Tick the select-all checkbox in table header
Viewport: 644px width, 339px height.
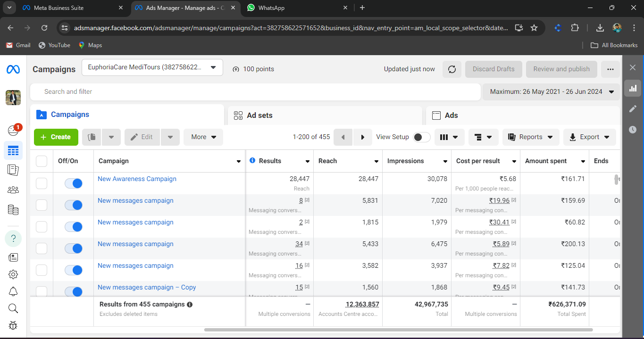click(x=42, y=161)
